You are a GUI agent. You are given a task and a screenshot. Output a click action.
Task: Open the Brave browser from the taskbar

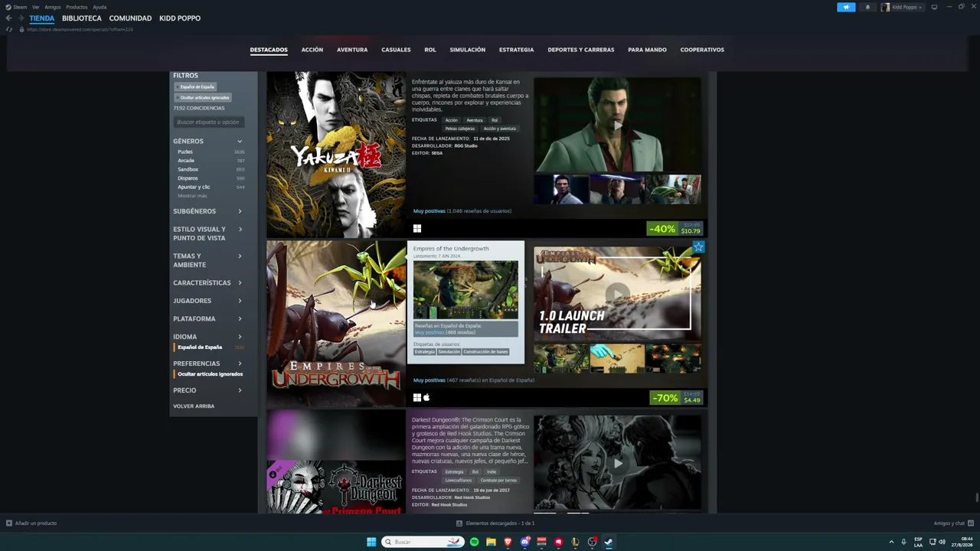508,542
